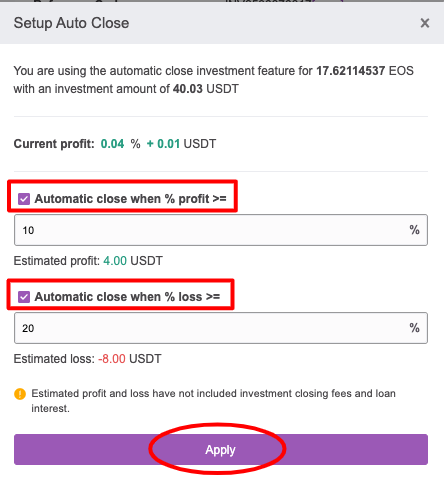This screenshot has width=444, height=482.
Task: Select the 40.03 USDT investment amount
Action: 206,89
